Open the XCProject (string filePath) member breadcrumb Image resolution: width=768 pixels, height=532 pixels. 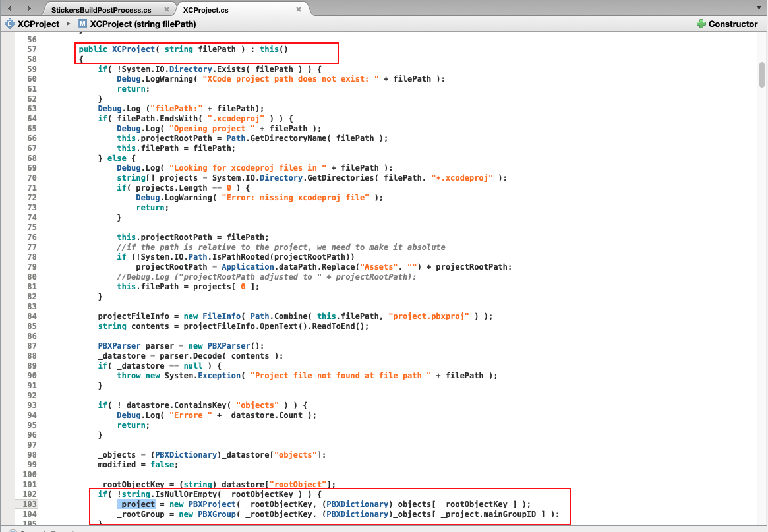pos(143,24)
